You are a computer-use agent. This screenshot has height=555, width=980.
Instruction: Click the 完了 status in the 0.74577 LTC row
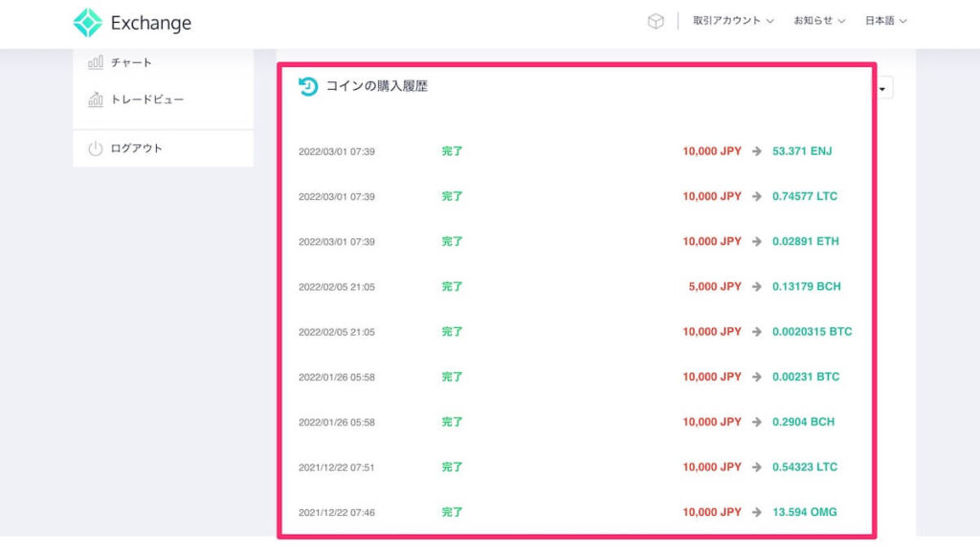pos(452,196)
